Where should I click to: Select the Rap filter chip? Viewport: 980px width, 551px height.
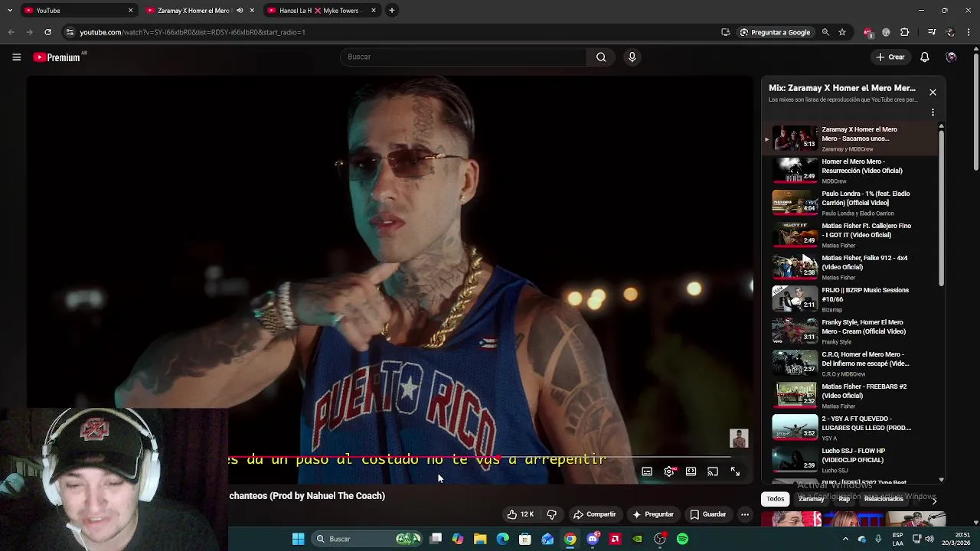click(x=844, y=499)
